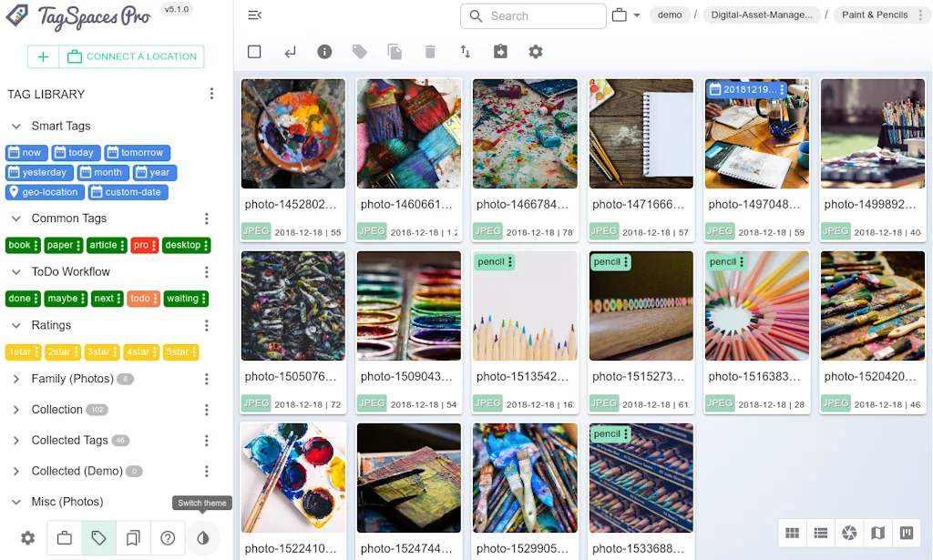Click the pencil tag on photo-1513542

click(x=492, y=261)
